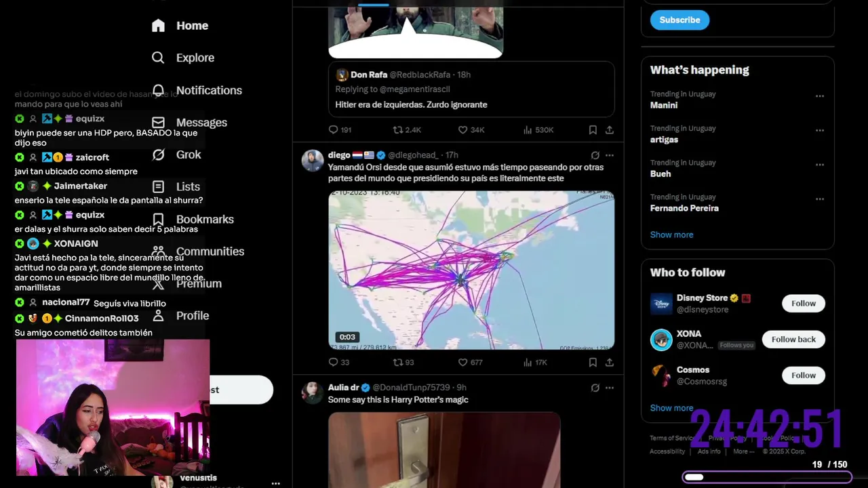The height and width of the screenshot is (488, 868).
Task: Open more options on Aulia dr's post
Action: [x=610, y=388]
